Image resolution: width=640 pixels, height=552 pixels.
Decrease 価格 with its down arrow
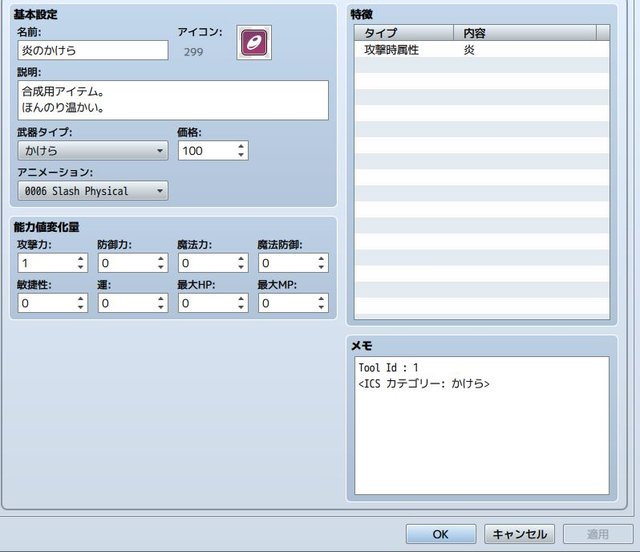(x=241, y=155)
